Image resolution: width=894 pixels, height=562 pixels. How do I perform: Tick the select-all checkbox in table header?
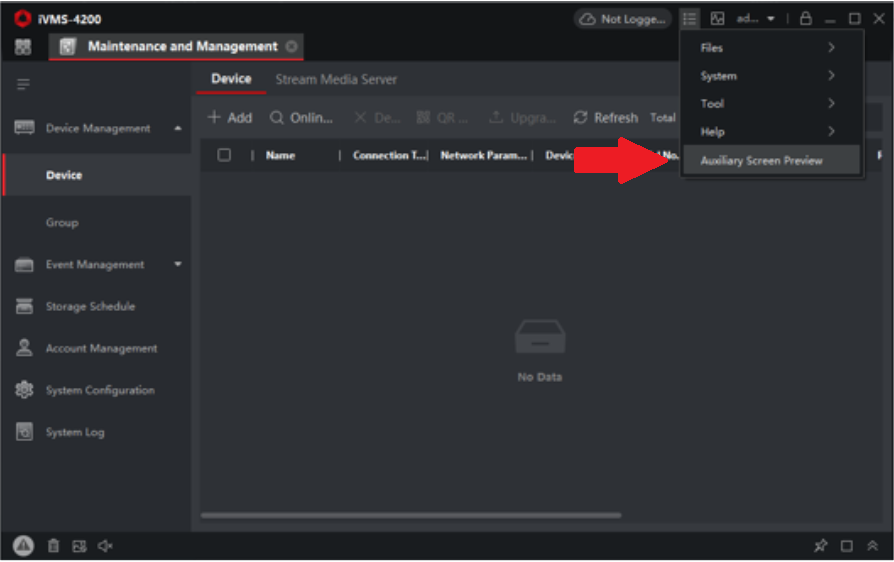pos(224,154)
